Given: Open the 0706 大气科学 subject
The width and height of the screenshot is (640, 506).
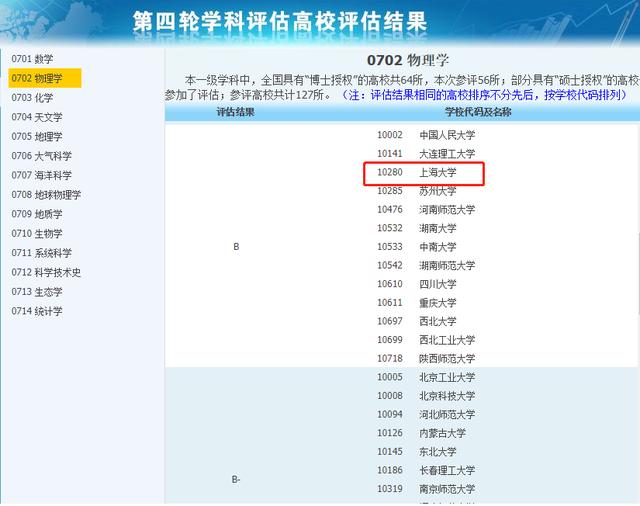Looking at the screenshot, I should click(42, 156).
